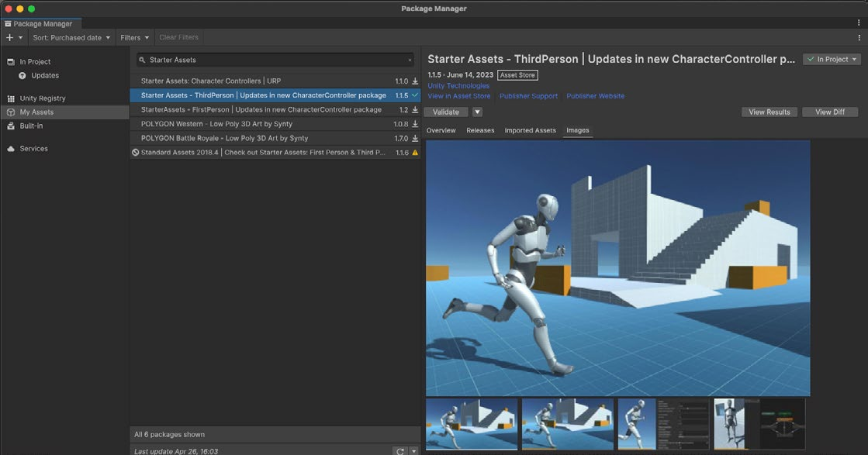
Task: Select Updates in the sidebar
Action: pos(45,75)
